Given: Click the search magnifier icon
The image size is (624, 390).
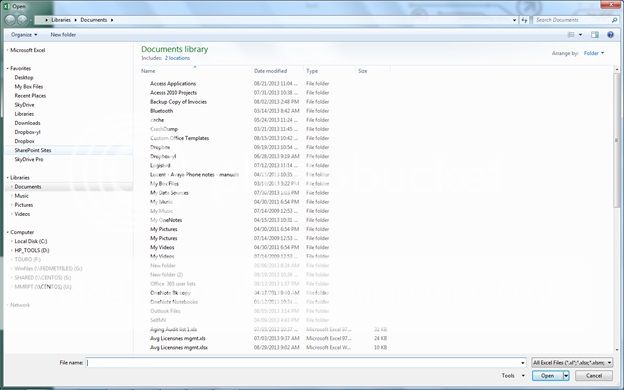Looking at the screenshot, I should click(614, 20).
